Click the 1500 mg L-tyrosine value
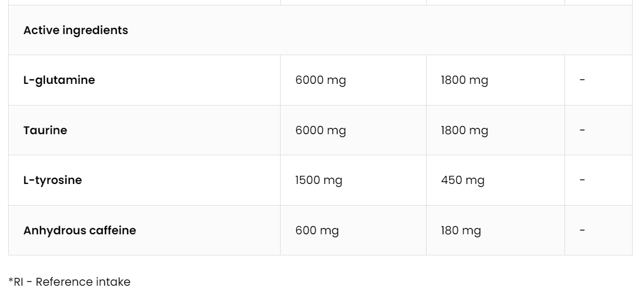Viewport: 644px width, 296px height. tap(318, 180)
